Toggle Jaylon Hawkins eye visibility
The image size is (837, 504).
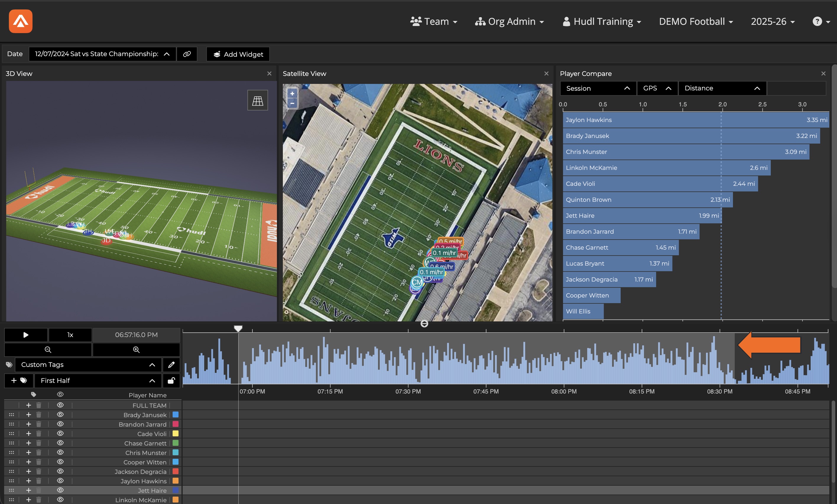point(61,481)
